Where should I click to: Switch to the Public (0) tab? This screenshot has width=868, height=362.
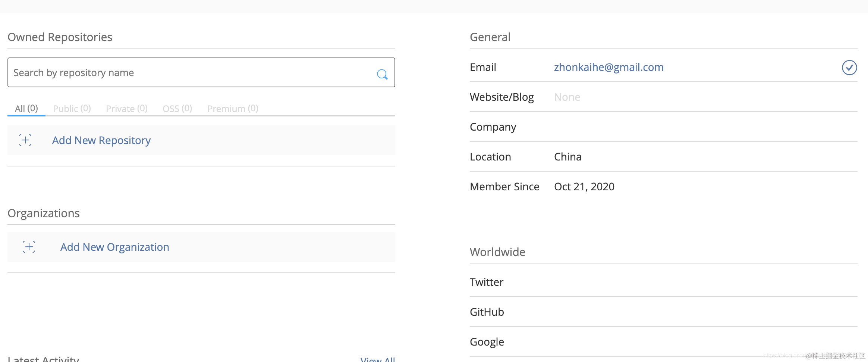pyautogui.click(x=72, y=109)
